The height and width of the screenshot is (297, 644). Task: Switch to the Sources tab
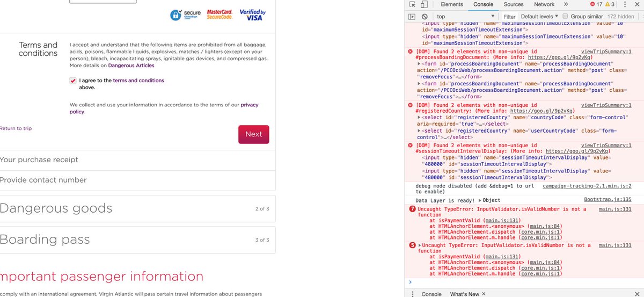tap(514, 4)
